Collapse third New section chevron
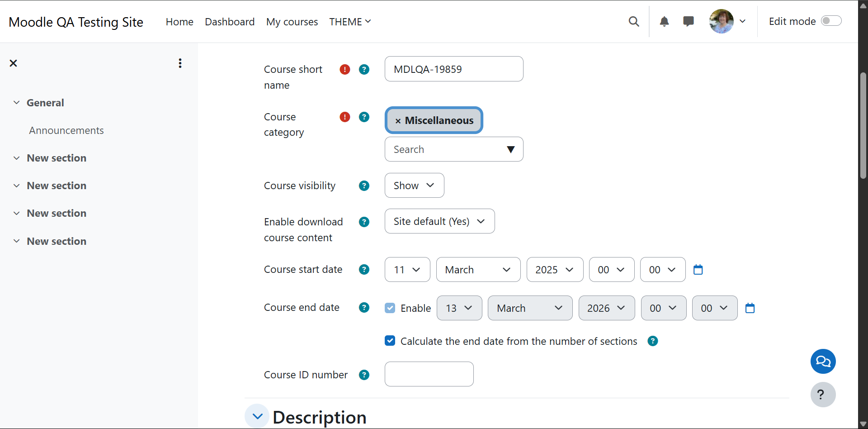Image resolution: width=868 pixels, height=429 pixels. 17,213
